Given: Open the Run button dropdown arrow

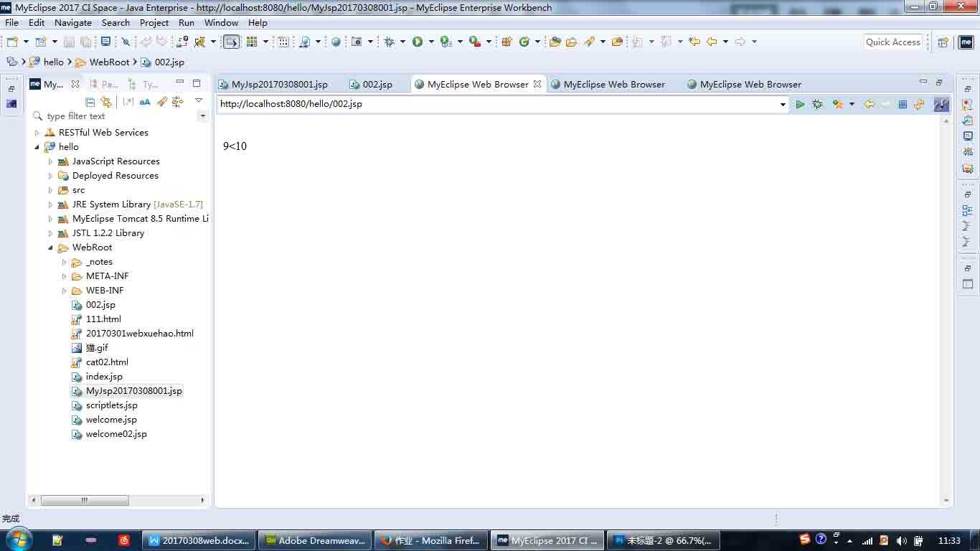Looking at the screenshot, I should 431,42.
